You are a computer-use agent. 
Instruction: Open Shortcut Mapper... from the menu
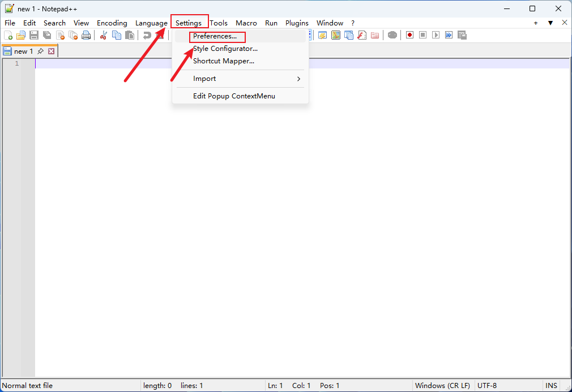click(x=223, y=61)
